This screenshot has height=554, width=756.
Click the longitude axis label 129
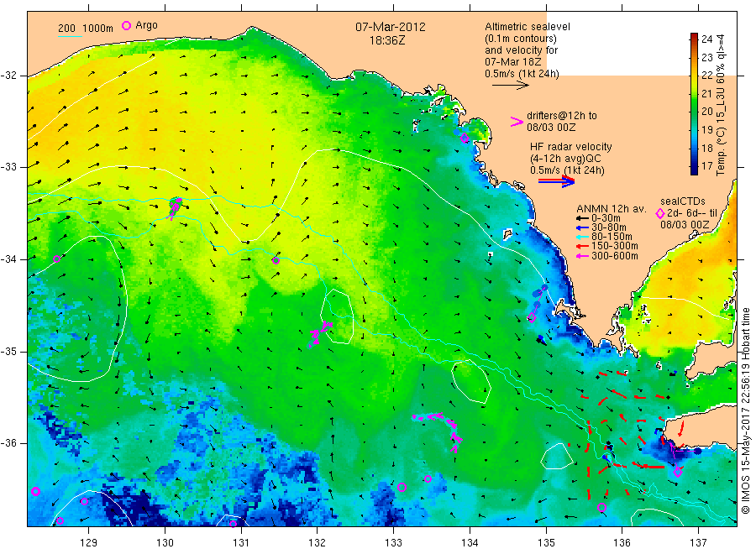click(x=89, y=543)
